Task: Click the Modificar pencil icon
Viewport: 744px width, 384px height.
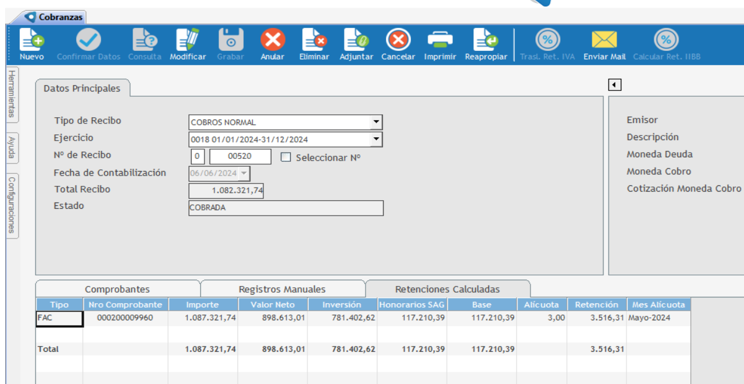Action: pyautogui.click(x=188, y=40)
